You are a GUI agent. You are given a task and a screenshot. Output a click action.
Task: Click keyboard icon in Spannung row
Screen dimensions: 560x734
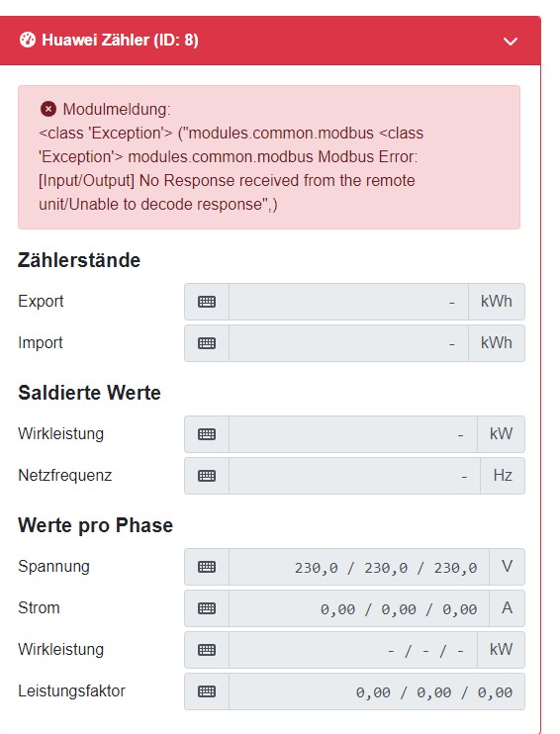point(207,567)
